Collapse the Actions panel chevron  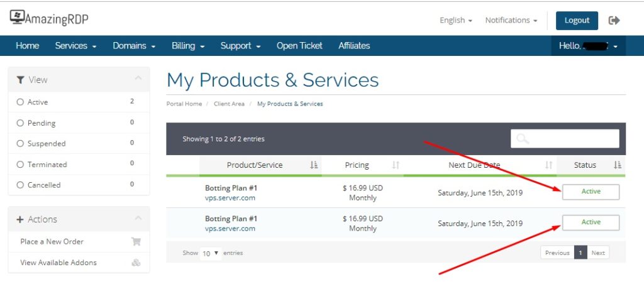138,218
